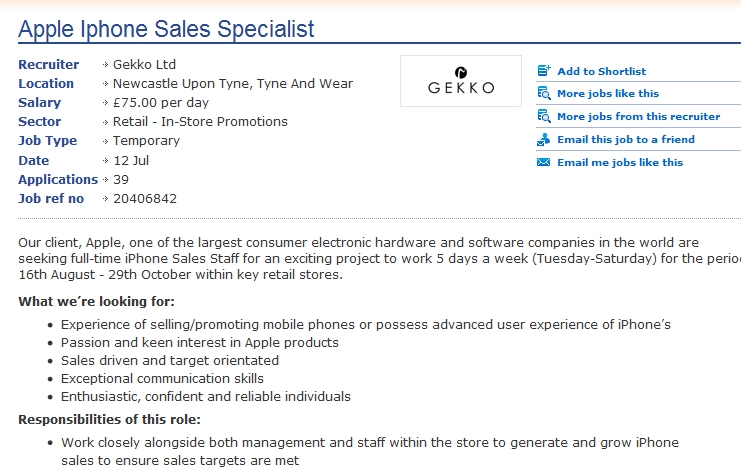Open the Gekko recruiter logo
741x471 pixels.
(461, 81)
